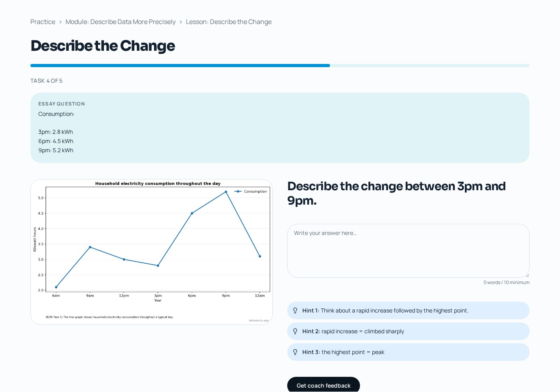Viewport: 560px width, 392px height.
Task: Select Hint 3 peak text
Action: [x=408, y=352]
